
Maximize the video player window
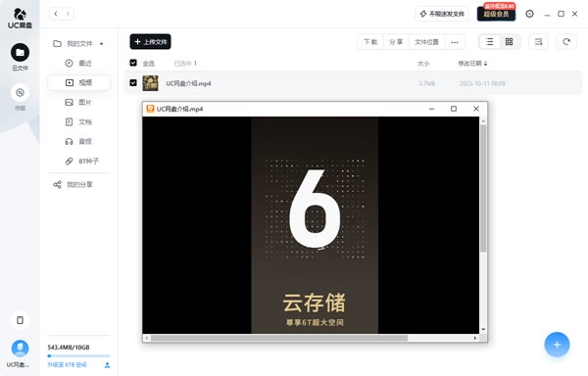click(454, 109)
